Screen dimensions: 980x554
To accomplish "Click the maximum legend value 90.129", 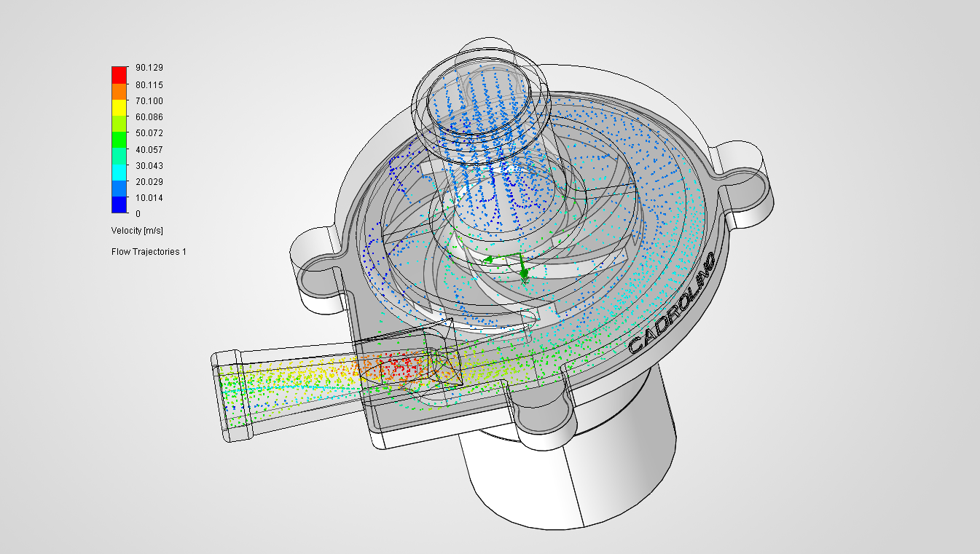I will (149, 68).
